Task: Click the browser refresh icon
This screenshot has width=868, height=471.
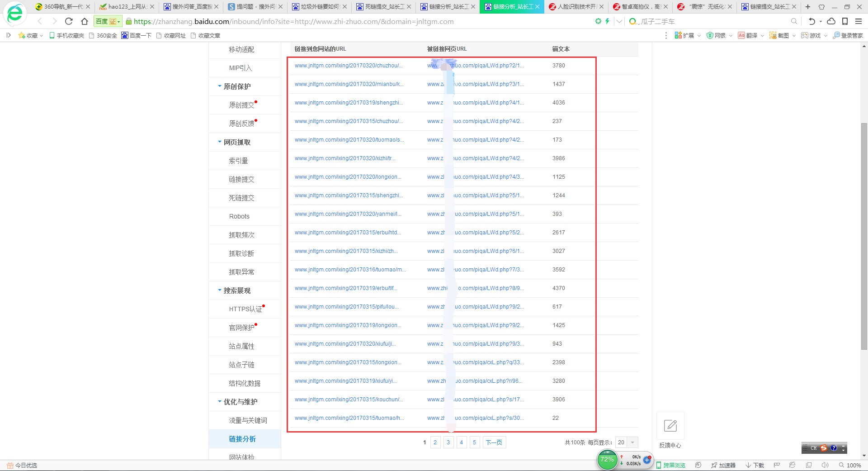Action: [x=69, y=21]
